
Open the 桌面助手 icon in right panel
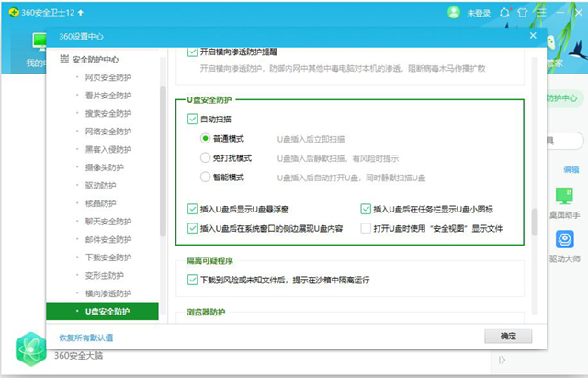[x=566, y=196]
